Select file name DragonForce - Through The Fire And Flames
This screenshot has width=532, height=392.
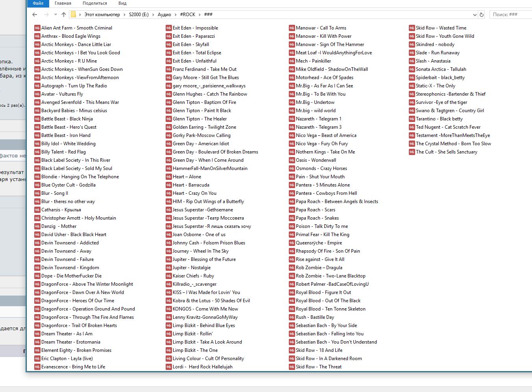tap(87, 317)
